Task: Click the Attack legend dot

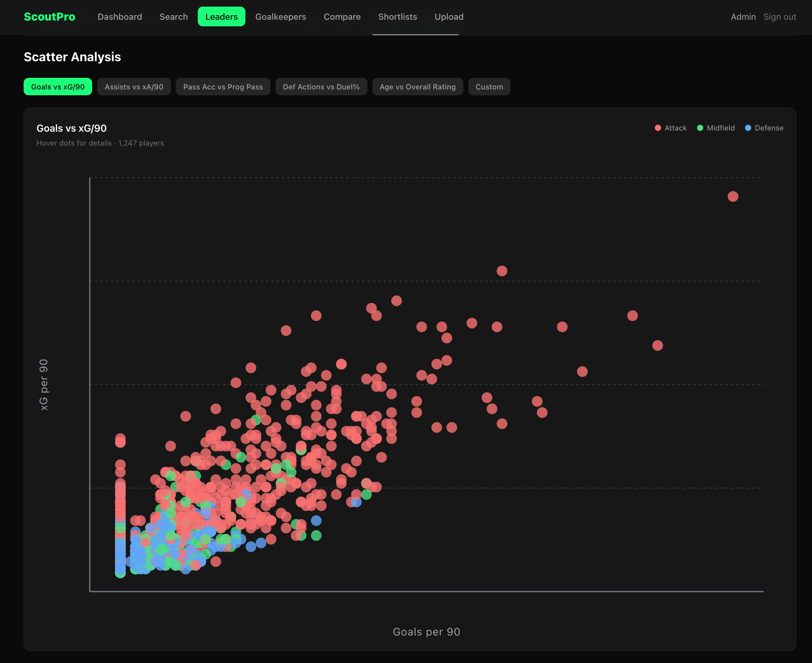Action: click(x=657, y=128)
